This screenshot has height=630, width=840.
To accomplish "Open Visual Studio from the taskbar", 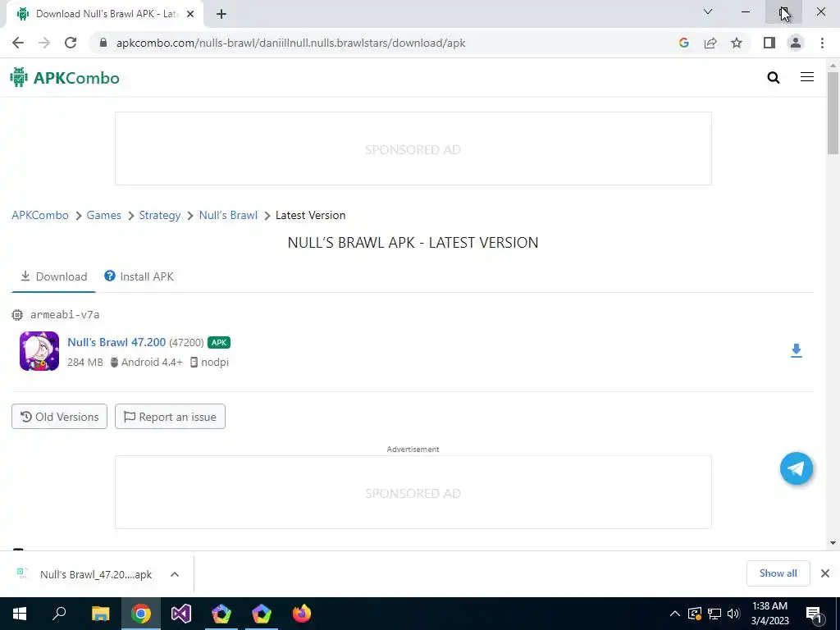I will (x=181, y=614).
